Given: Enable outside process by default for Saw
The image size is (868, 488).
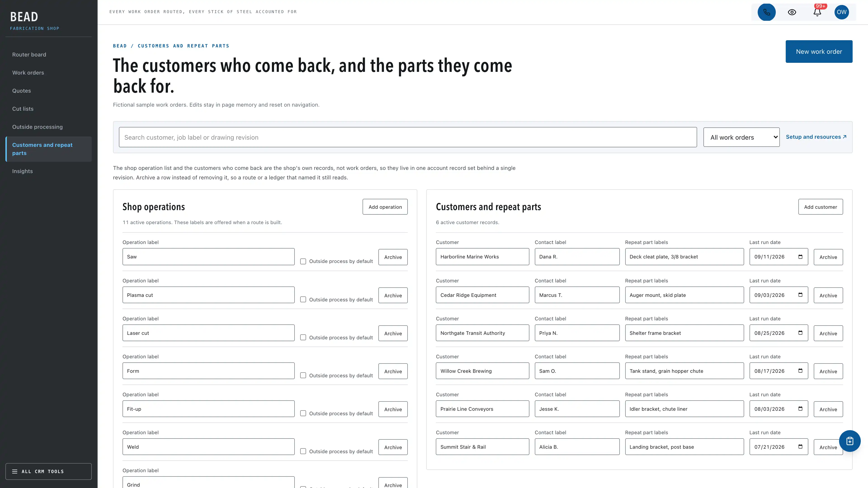Looking at the screenshot, I should (x=303, y=261).
